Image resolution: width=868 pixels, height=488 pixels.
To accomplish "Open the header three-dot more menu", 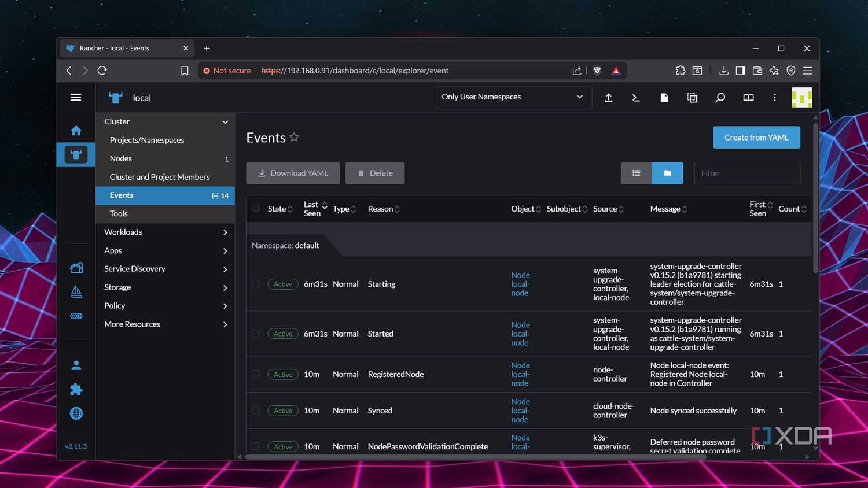I will tap(774, 98).
